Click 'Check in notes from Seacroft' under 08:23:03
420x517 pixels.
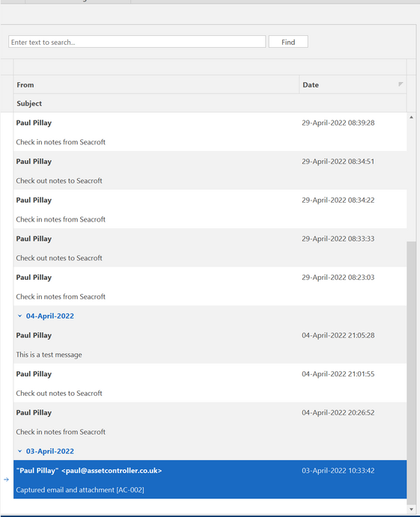[61, 296]
